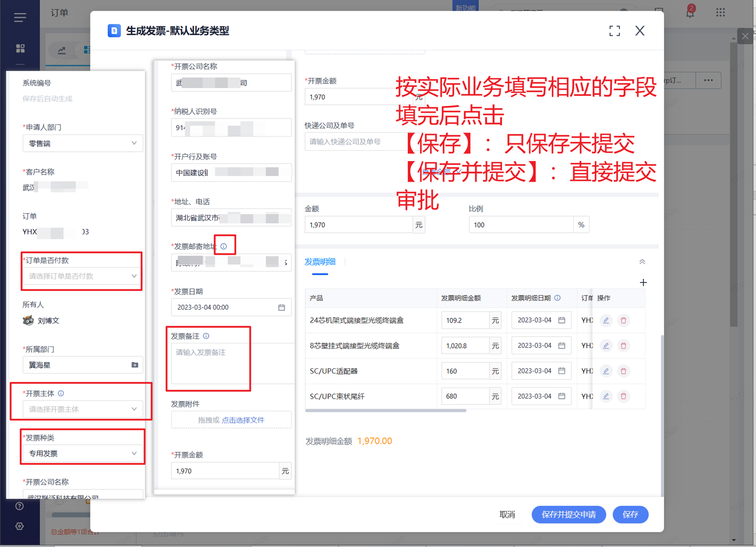Open settings gear icon in sidebar
Viewport: 756px width, 547px height.
click(19, 526)
